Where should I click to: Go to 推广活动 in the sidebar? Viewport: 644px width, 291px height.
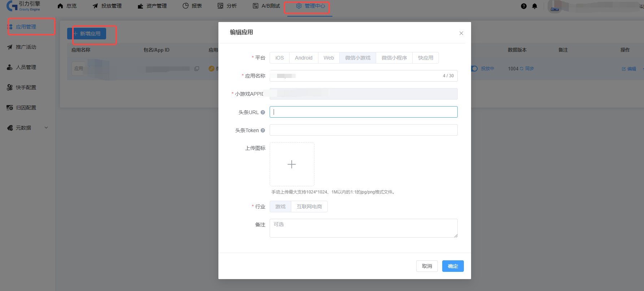26,47
